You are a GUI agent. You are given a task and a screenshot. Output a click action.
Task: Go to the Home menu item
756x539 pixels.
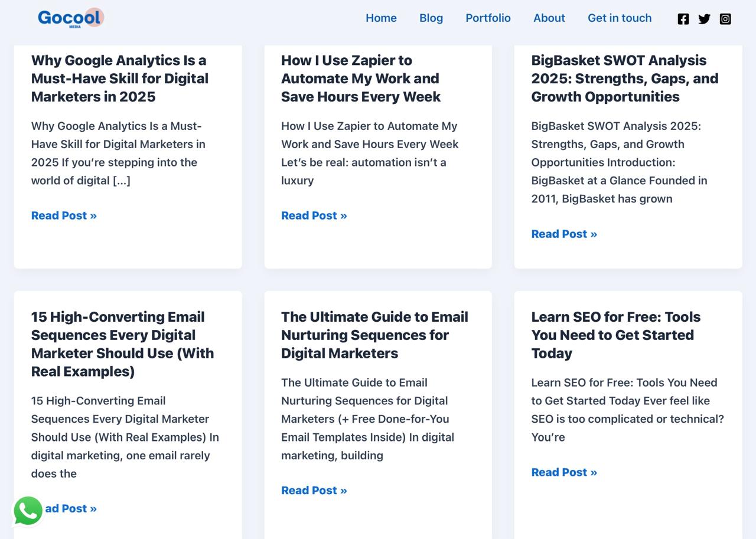pos(381,18)
